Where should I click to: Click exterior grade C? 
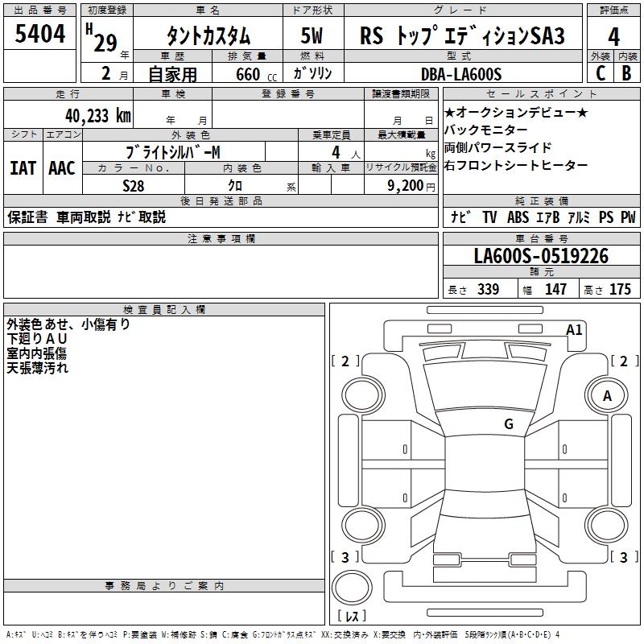click(x=601, y=73)
